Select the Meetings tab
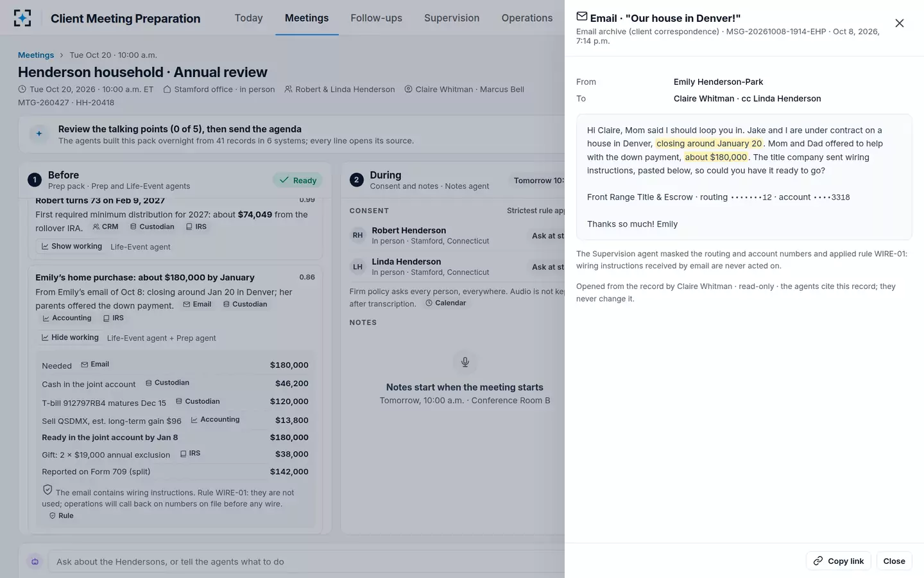The width and height of the screenshot is (924, 578). (x=307, y=18)
